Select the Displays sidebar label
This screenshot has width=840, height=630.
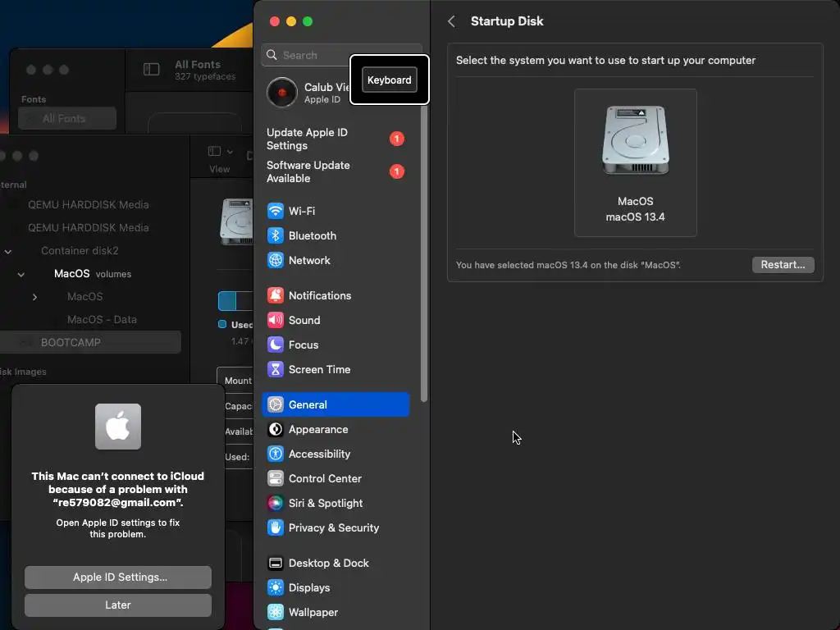point(309,587)
